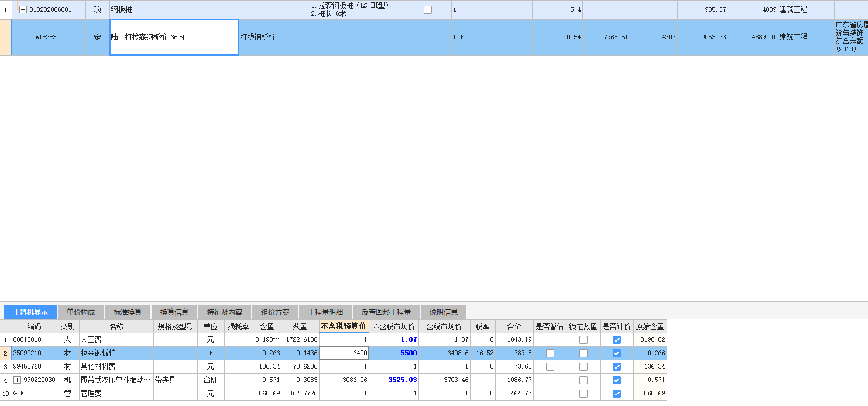Open the 换算信息 tab
This screenshot has width=868, height=406.
click(174, 312)
